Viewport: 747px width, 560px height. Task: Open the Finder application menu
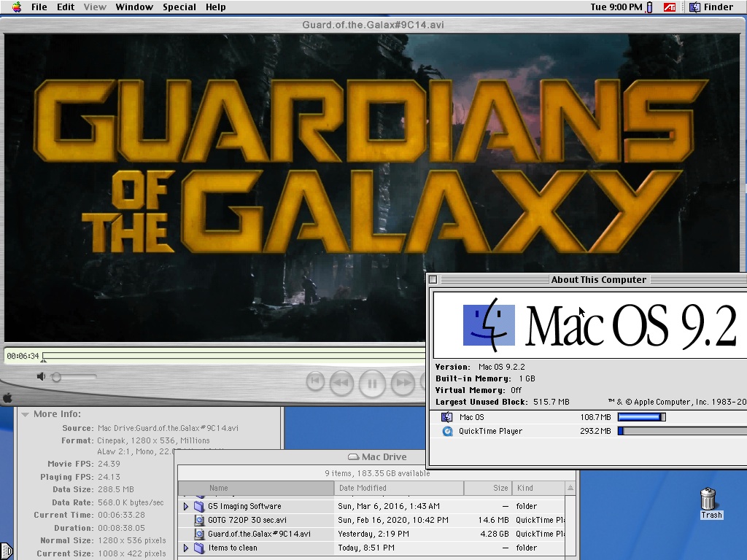coord(712,7)
